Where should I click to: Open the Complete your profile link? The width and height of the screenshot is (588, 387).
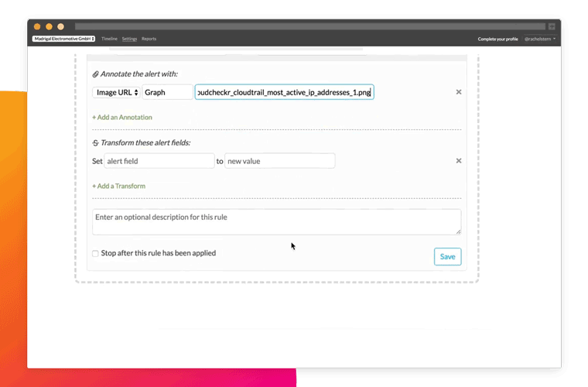(x=497, y=39)
